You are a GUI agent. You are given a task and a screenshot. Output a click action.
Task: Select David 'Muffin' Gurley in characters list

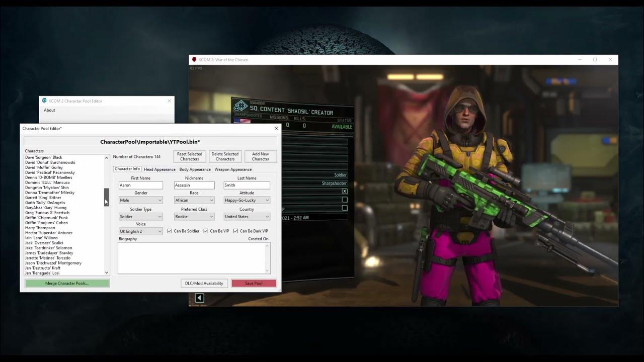44,167
